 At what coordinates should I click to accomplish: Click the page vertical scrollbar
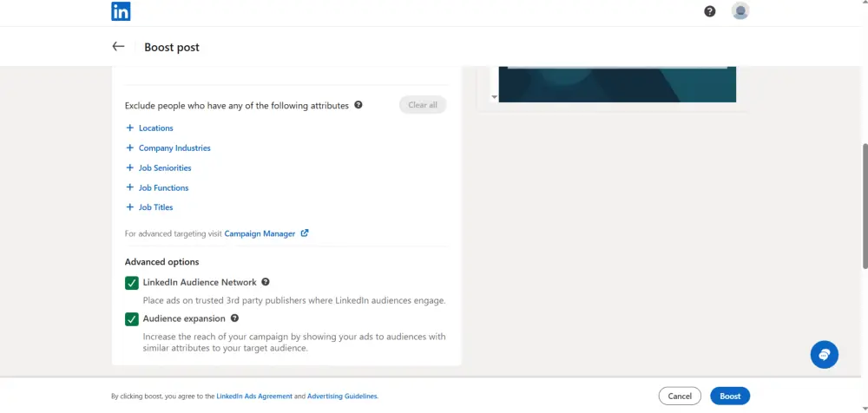pos(865,206)
